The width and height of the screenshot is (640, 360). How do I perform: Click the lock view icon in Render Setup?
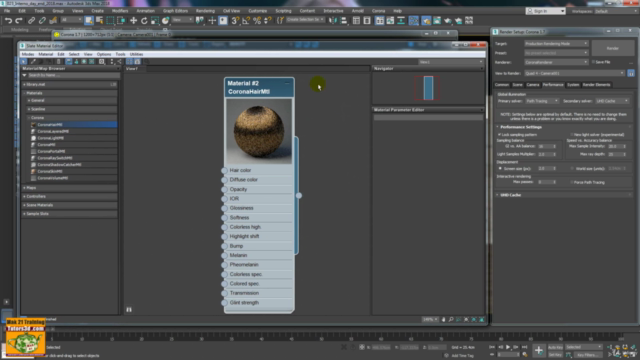631,73
